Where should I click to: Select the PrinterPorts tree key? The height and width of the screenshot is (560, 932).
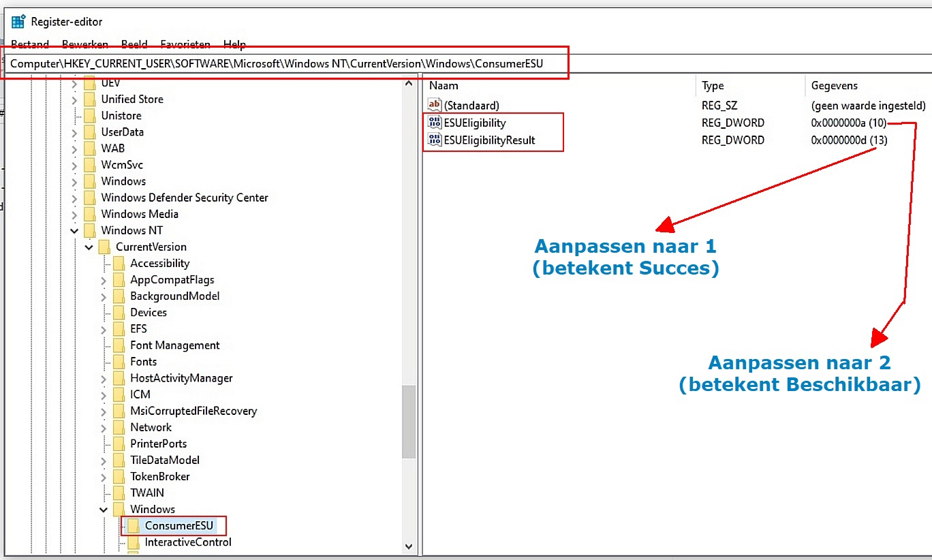158,444
